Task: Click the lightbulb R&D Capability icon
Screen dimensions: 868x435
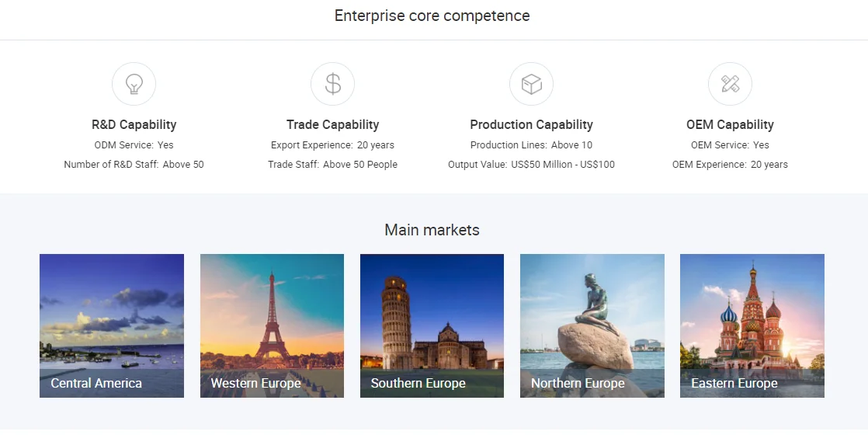Action: (134, 84)
